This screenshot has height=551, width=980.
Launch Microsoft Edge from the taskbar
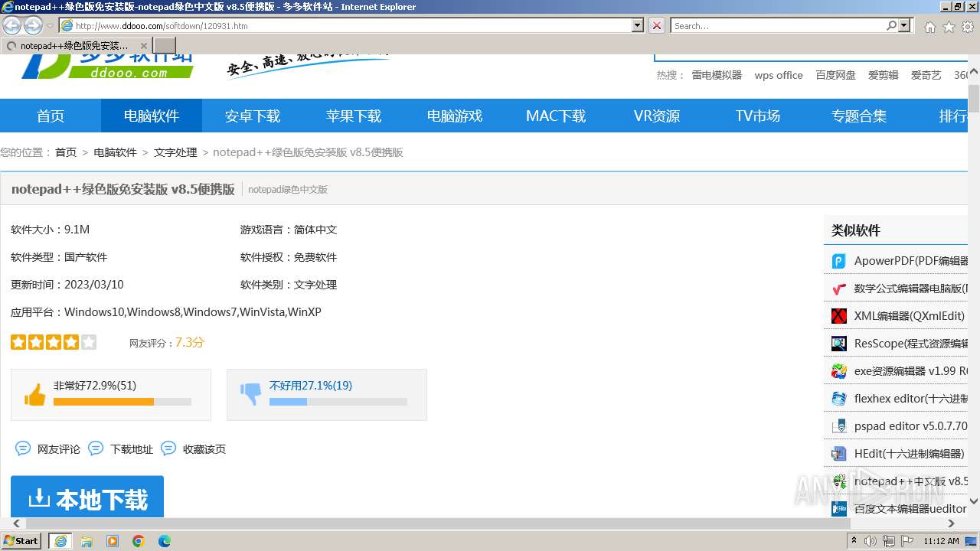pyautogui.click(x=165, y=541)
